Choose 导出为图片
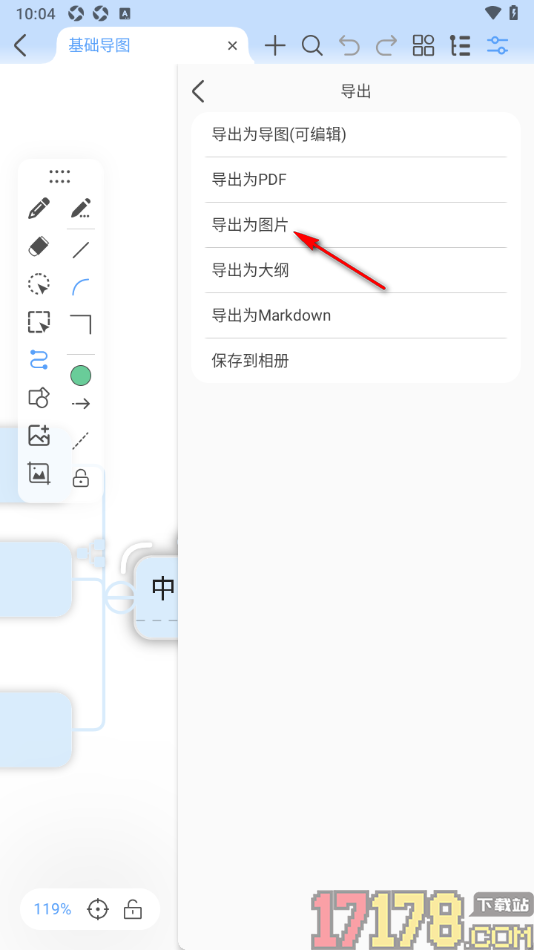 [356, 225]
